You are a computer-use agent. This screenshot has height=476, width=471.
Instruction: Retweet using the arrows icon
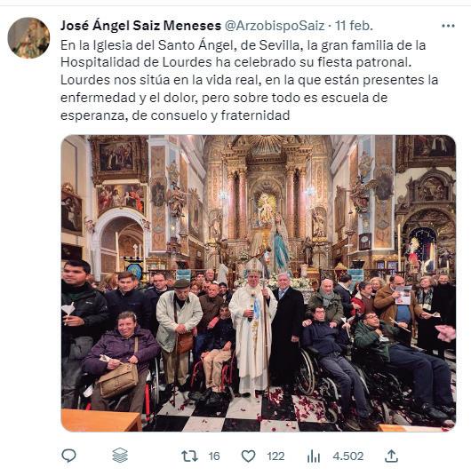(189, 456)
